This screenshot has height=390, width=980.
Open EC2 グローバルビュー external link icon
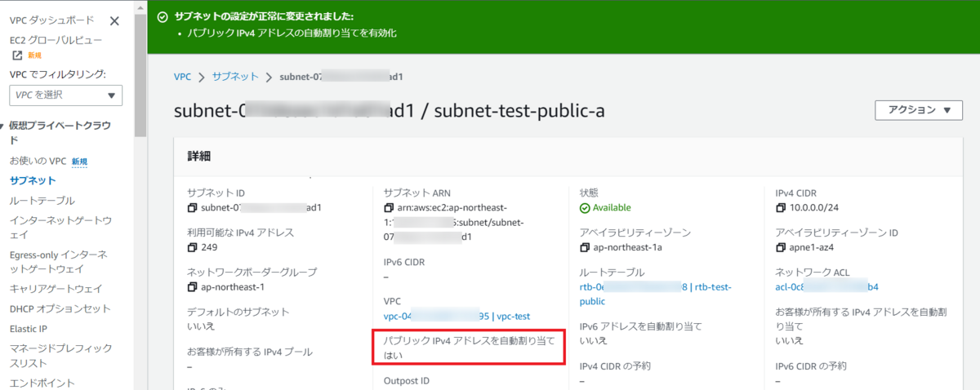pos(16,55)
